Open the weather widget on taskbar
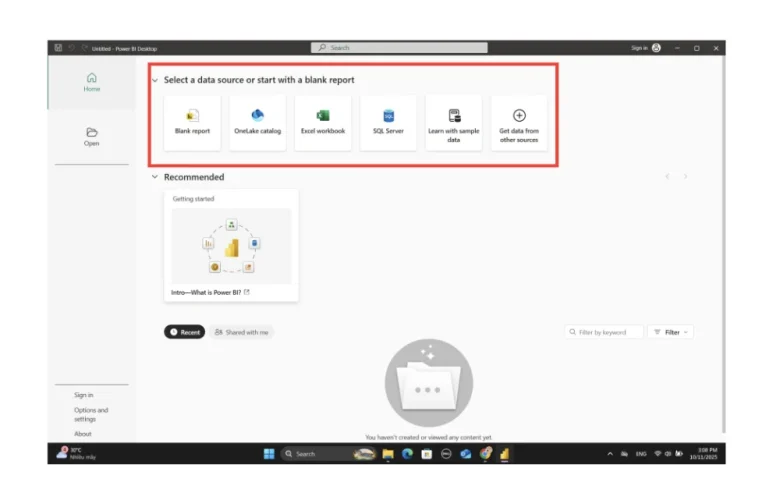Image resolution: width=762 pixels, height=500 pixels. [x=76, y=453]
